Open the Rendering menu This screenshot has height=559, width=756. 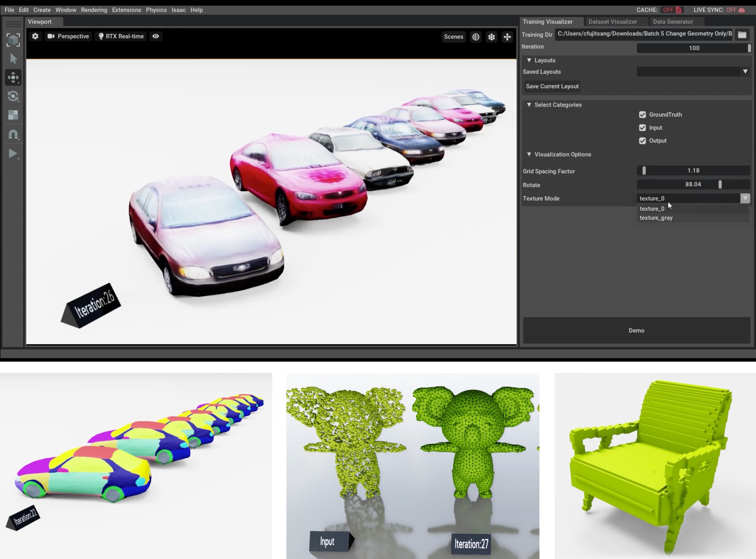[x=94, y=10]
